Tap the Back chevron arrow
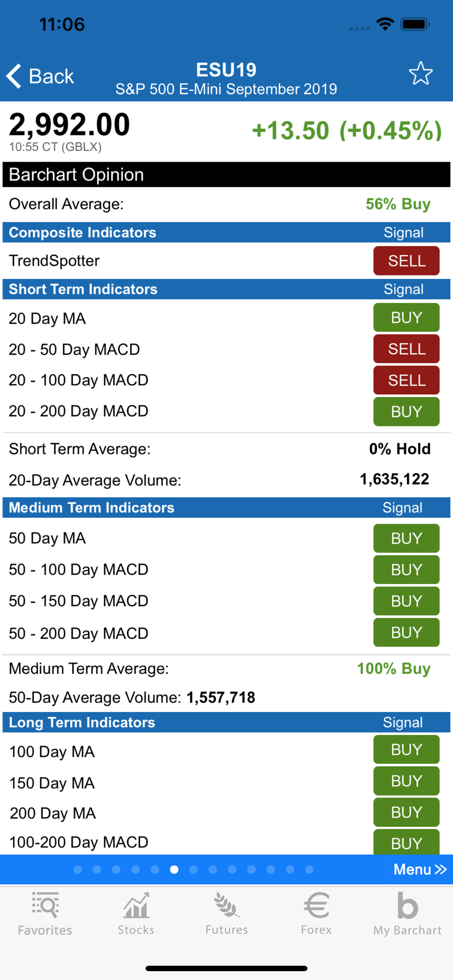The width and height of the screenshot is (453, 980). (x=14, y=76)
